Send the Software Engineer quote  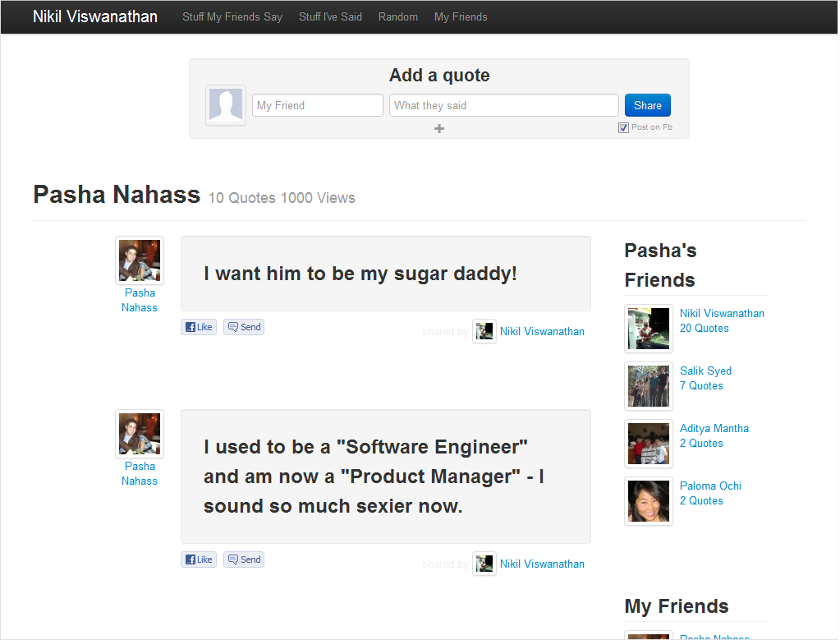coord(244,559)
